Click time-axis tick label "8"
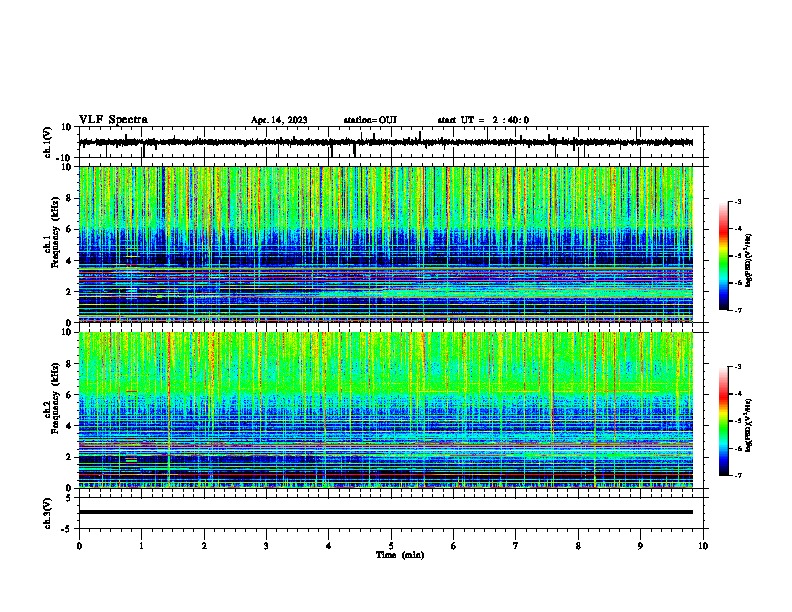The height and width of the screenshot is (612, 792). [578, 546]
